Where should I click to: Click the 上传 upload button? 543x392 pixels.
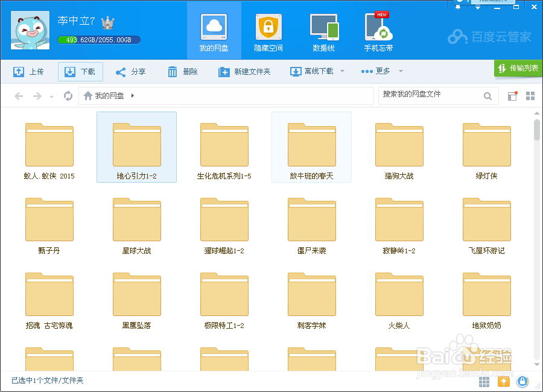(28, 72)
